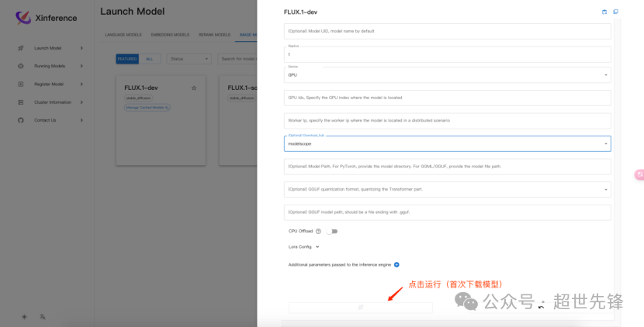The image size is (644, 327).
Task: Expand the Lora Config section
Action: pyautogui.click(x=317, y=247)
